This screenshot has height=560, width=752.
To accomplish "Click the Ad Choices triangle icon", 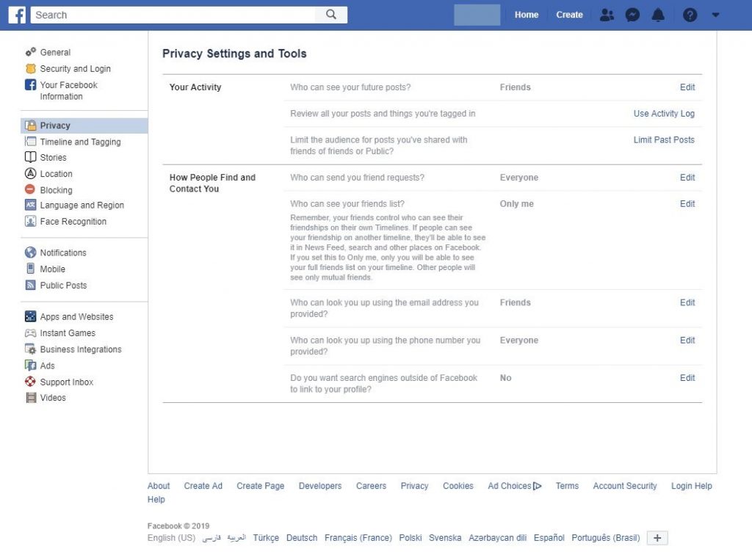I will [537, 486].
